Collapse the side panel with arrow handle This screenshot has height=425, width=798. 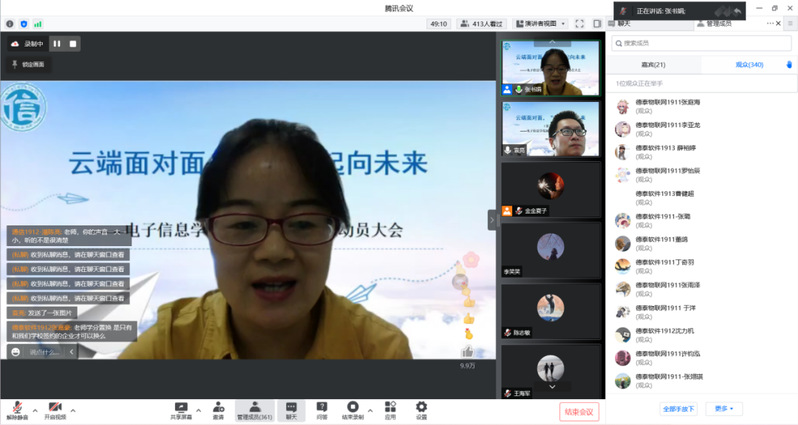click(492, 219)
